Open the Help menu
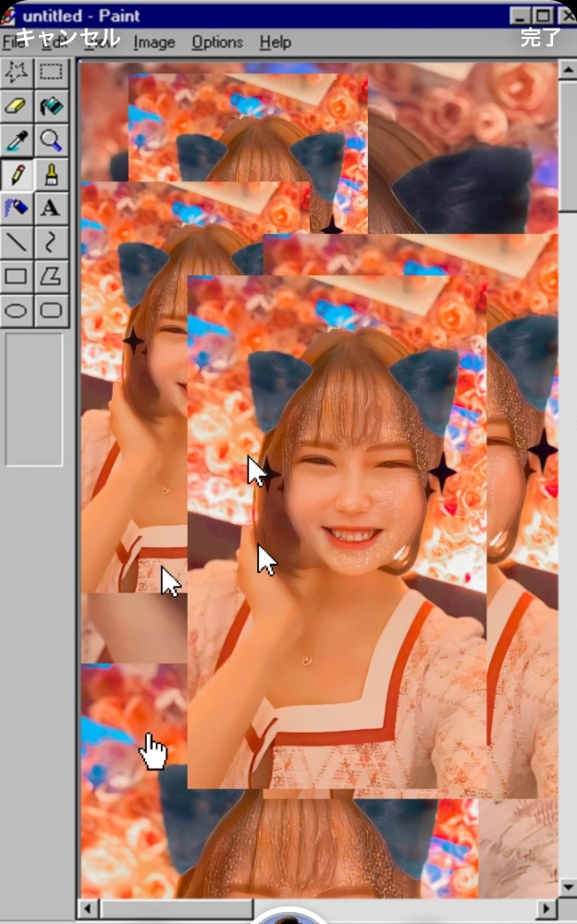Screen dimensions: 577x924 click(x=275, y=43)
